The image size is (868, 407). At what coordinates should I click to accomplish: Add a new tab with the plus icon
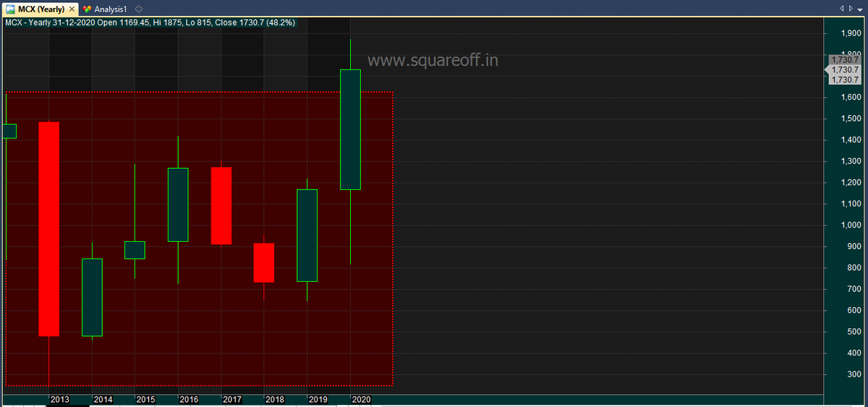(x=138, y=9)
